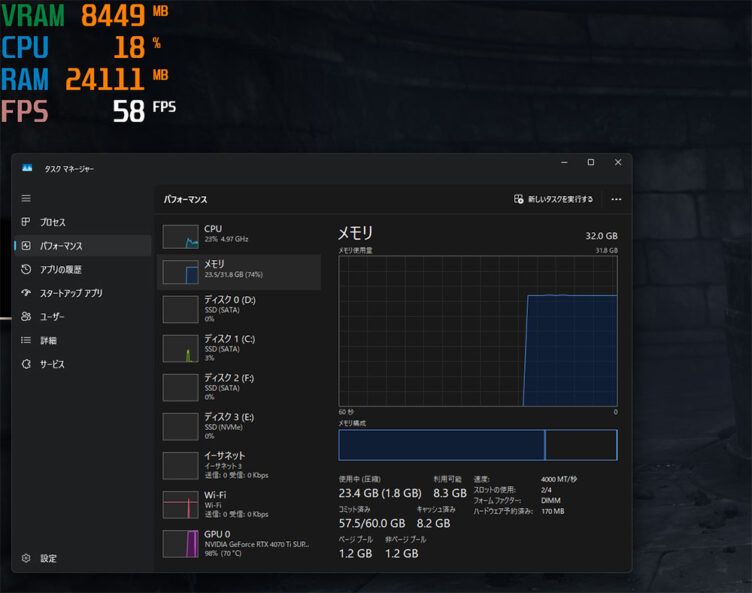The height and width of the screenshot is (593, 752).
Task: Select ディスク 3 (E:) NVMe item
Action: (x=239, y=426)
